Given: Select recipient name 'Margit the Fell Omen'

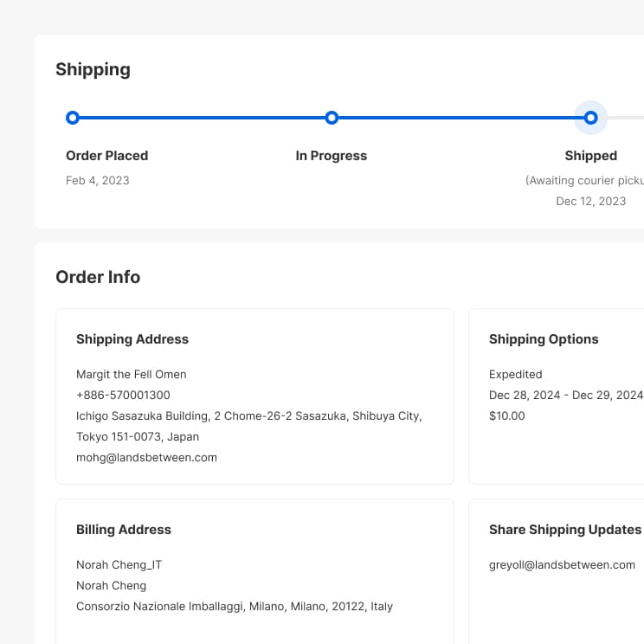Looking at the screenshot, I should tap(132, 374).
